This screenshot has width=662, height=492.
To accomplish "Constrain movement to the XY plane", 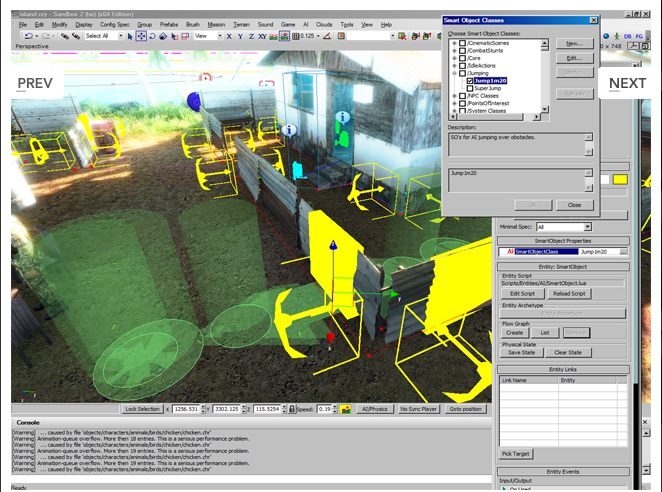I will pos(262,36).
